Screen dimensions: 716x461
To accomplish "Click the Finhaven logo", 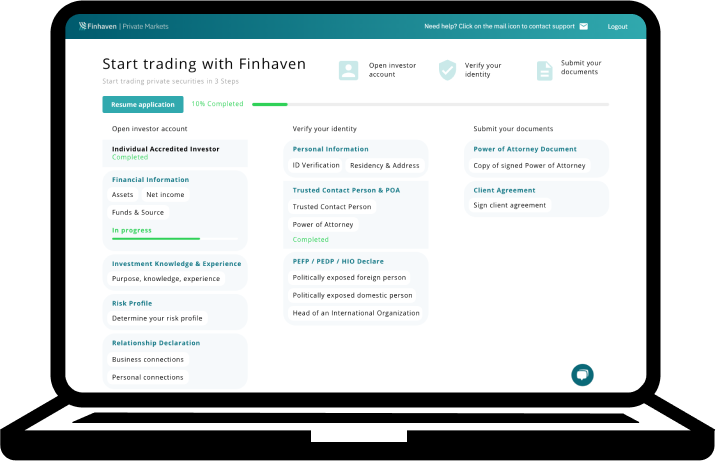I will point(98,26).
